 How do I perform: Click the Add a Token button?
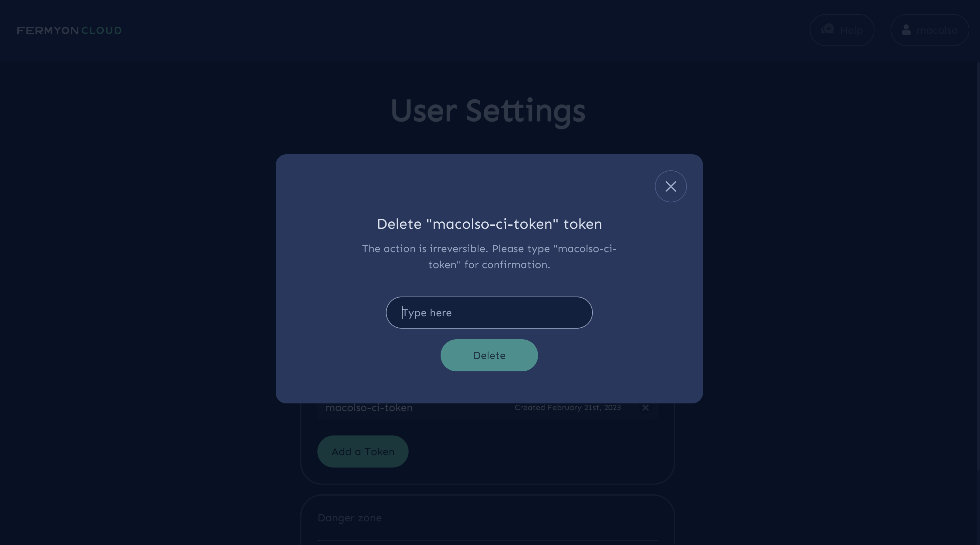coord(363,451)
